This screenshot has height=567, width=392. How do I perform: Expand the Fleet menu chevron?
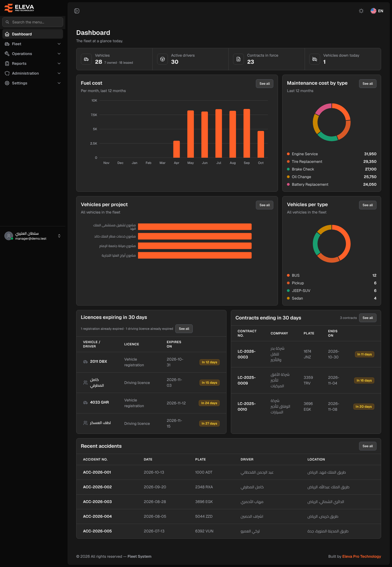(x=59, y=44)
